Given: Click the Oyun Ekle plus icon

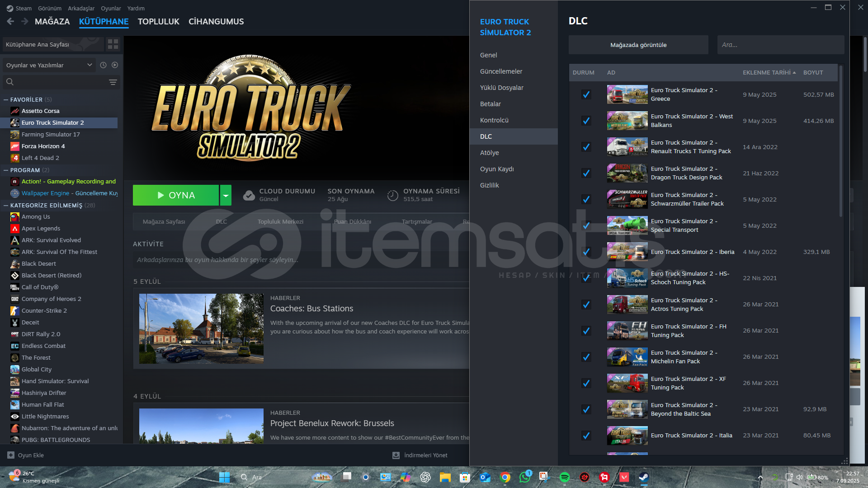Looking at the screenshot, I should 11,455.
